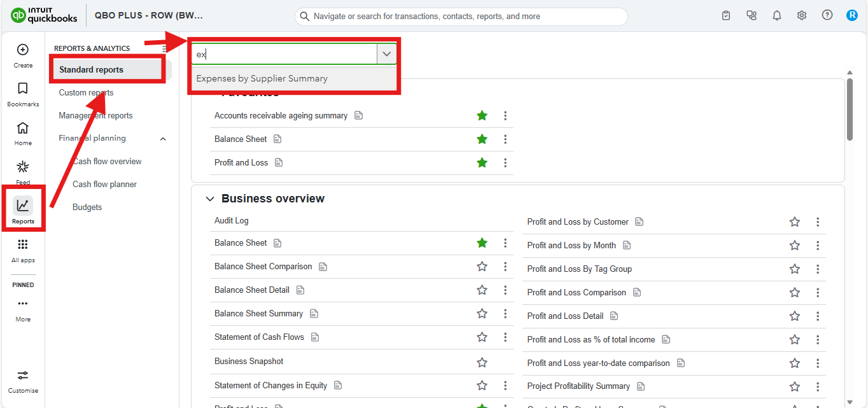Favourite the Balance Sheet Comparison report star

coord(482,267)
